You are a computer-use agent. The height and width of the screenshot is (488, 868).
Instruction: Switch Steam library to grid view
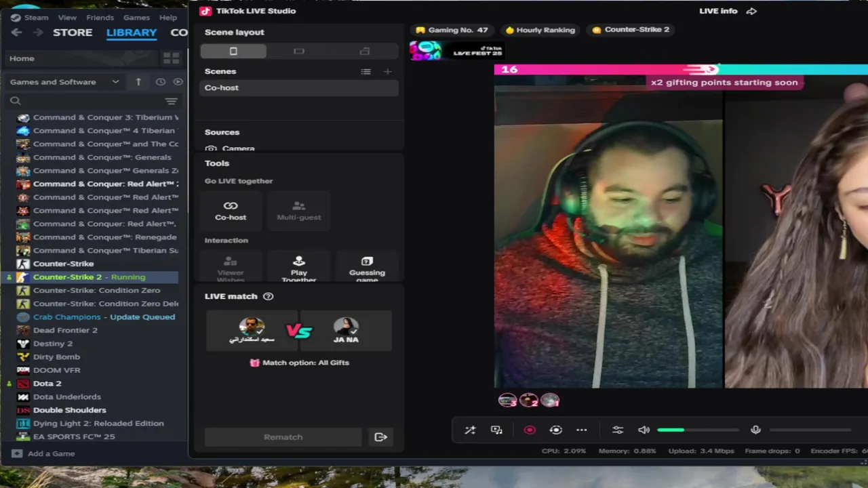click(171, 58)
